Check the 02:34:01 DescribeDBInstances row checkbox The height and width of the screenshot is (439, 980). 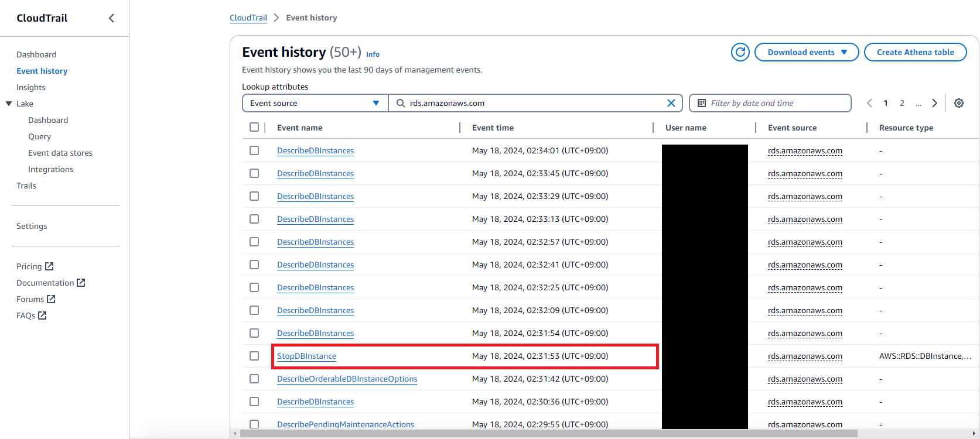(254, 150)
